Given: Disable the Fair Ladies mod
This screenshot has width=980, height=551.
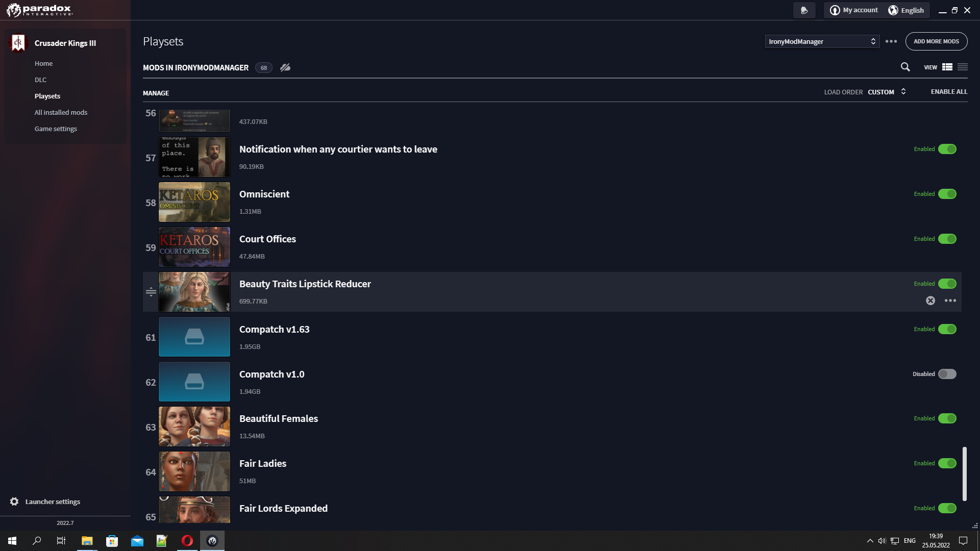Looking at the screenshot, I should pos(947,463).
